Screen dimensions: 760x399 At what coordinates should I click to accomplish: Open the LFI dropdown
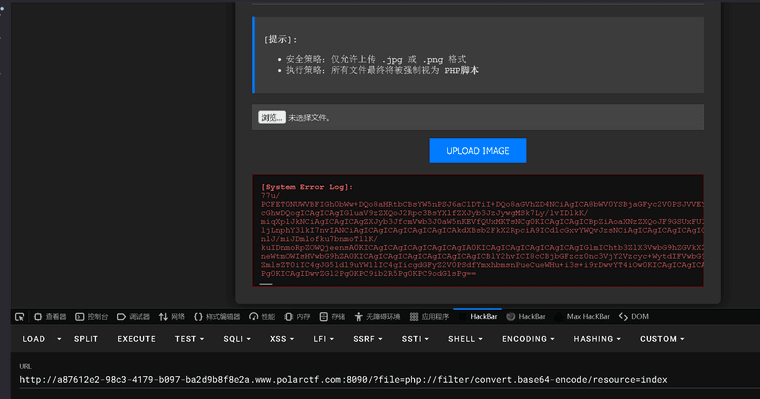pyautogui.click(x=323, y=339)
